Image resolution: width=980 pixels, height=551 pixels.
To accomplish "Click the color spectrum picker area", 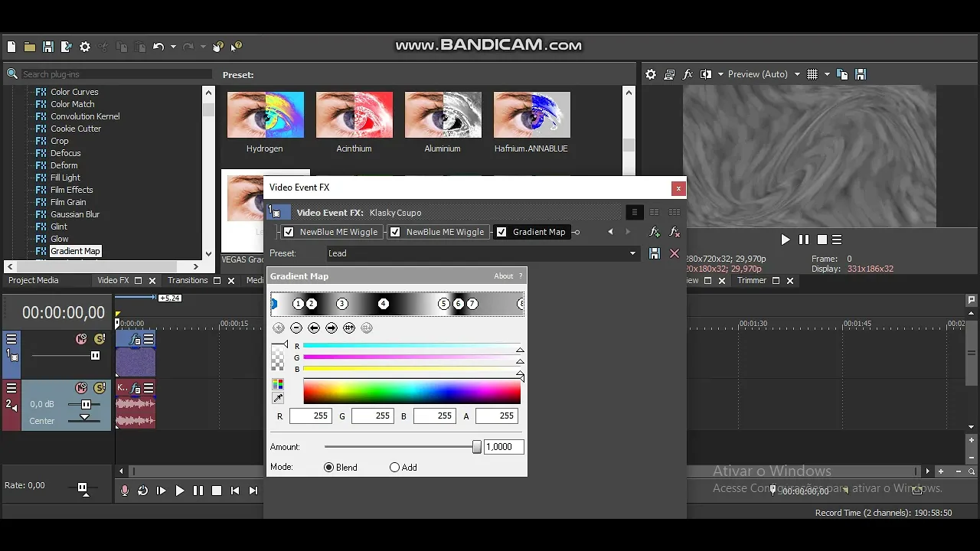I will tap(412, 391).
